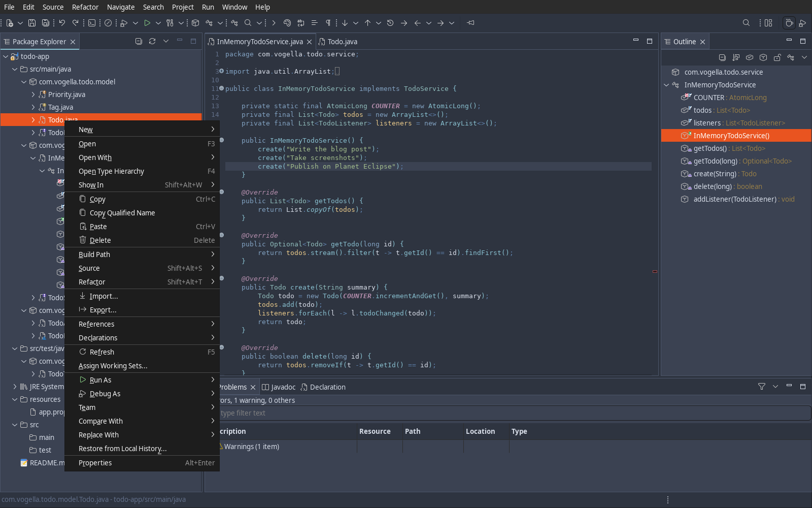Viewport: 812px width, 508px height.
Task: Click Collapse All in Package Explorer
Action: [139, 41]
